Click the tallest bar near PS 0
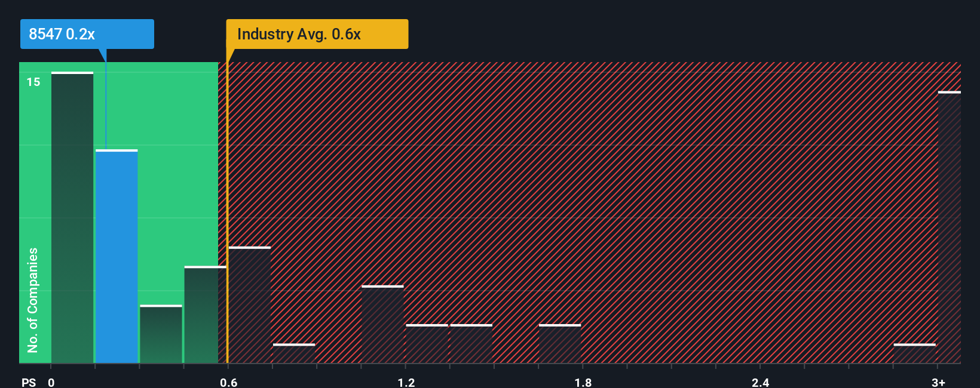Image resolution: width=980 pixels, height=388 pixels. coord(72,217)
